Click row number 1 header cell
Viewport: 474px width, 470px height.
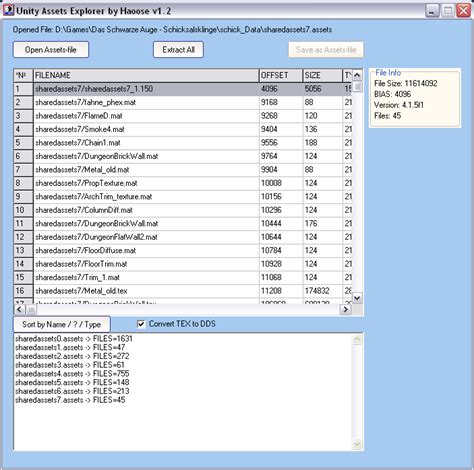click(23, 89)
